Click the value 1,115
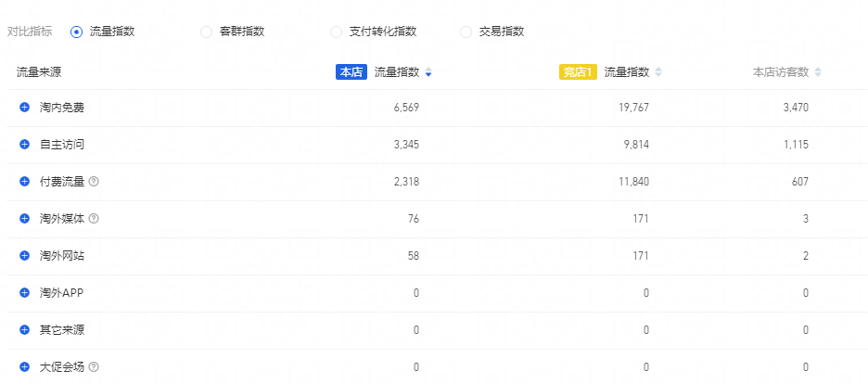Image resolution: width=868 pixels, height=384 pixels. tap(796, 145)
